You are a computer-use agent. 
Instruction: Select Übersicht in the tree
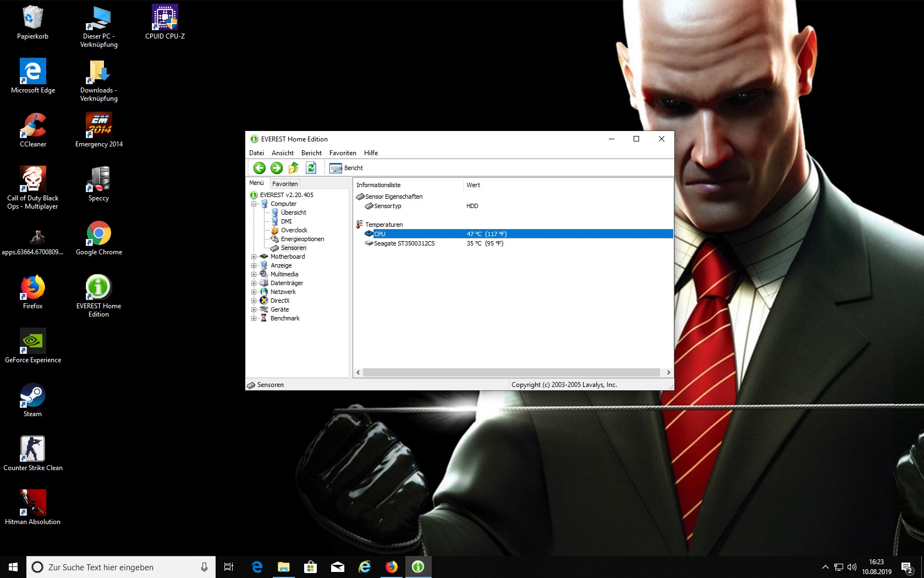click(294, 212)
